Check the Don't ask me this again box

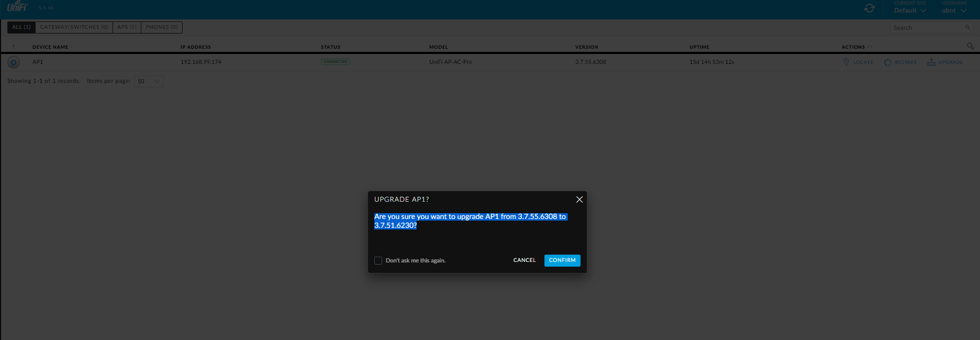pyautogui.click(x=378, y=260)
